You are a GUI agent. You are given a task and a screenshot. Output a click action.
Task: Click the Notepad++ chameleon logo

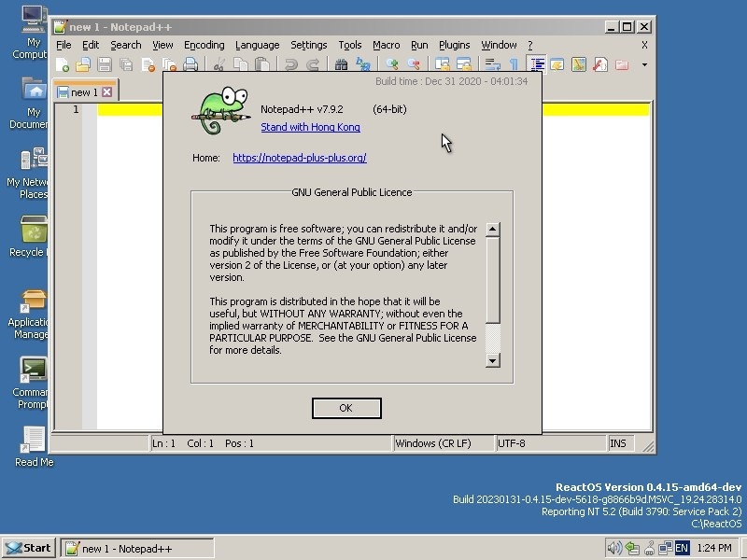click(221, 110)
